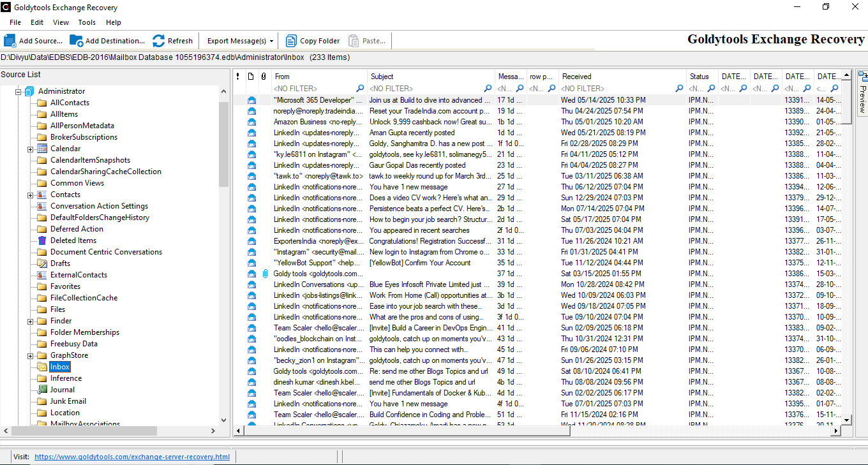
Task: Click the Refresh toolbar icon
Action: click(x=158, y=41)
